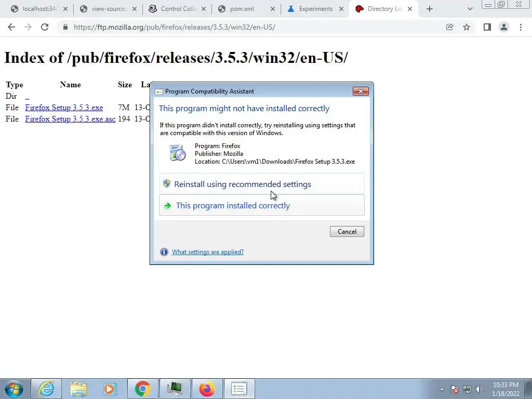The height and width of the screenshot is (399, 532).
Task: Reload the page with the refresh icon
Action: click(45, 27)
